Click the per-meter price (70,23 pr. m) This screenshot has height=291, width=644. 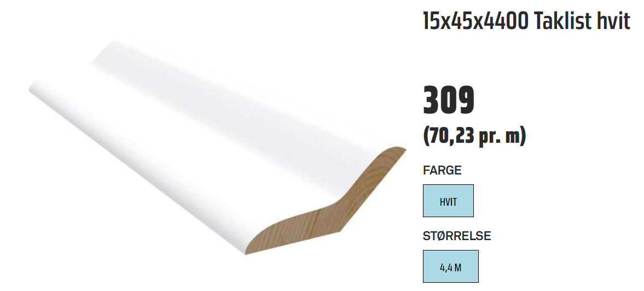(474, 136)
